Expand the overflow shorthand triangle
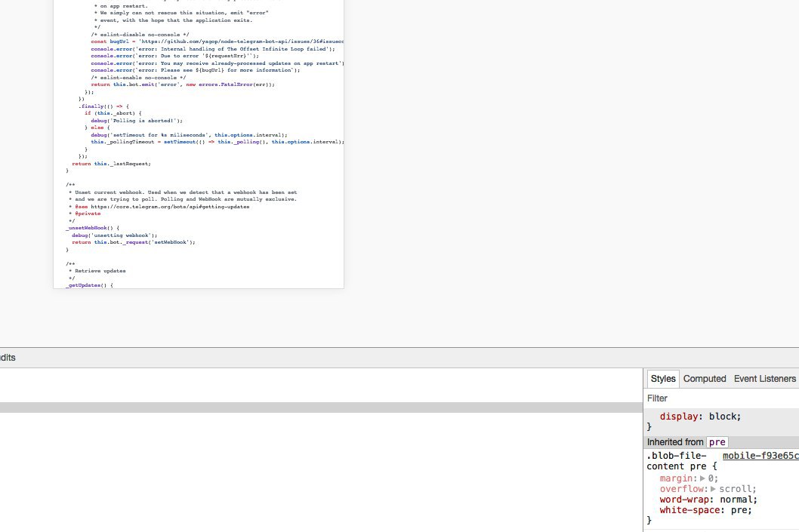Screen dimensions: 799x532 tap(713, 489)
